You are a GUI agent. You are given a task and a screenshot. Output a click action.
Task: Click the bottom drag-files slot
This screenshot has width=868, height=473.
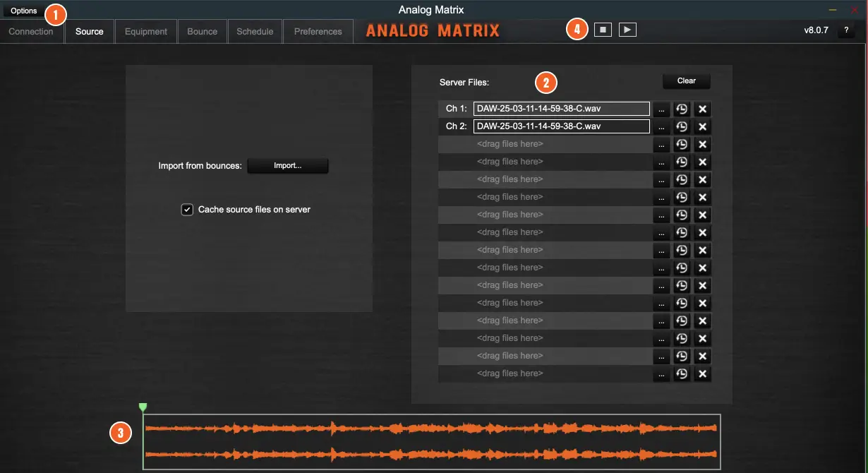pos(545,373)
